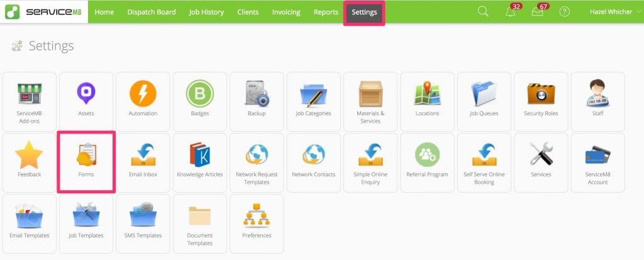Open the Materials & Services tile
644x260 pixels.
[x=370, y=101]
